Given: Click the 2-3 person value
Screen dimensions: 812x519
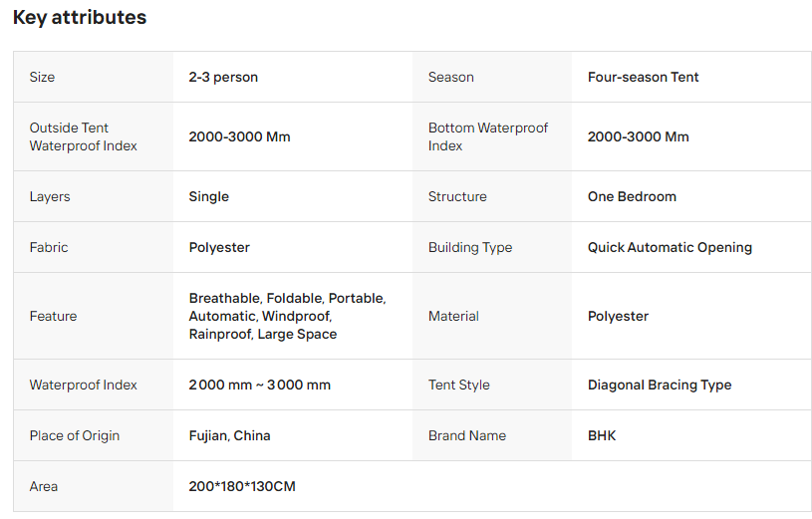Looking at the screenshot, I should 223,77.
